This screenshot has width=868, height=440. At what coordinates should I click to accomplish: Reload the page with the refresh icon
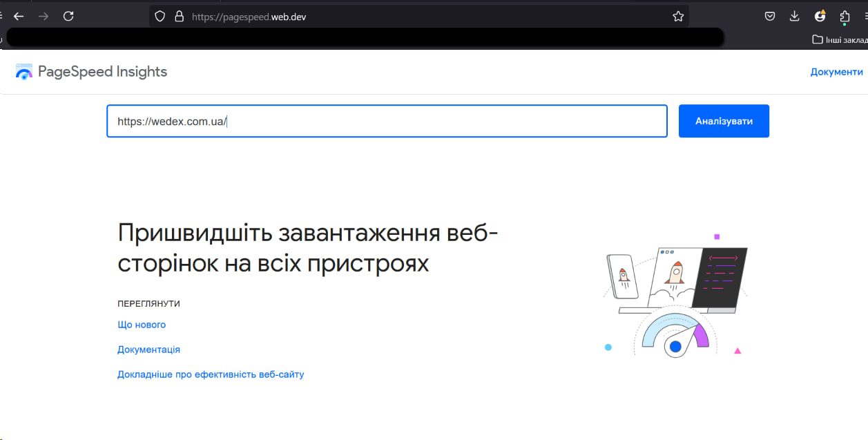coord(68,16)
